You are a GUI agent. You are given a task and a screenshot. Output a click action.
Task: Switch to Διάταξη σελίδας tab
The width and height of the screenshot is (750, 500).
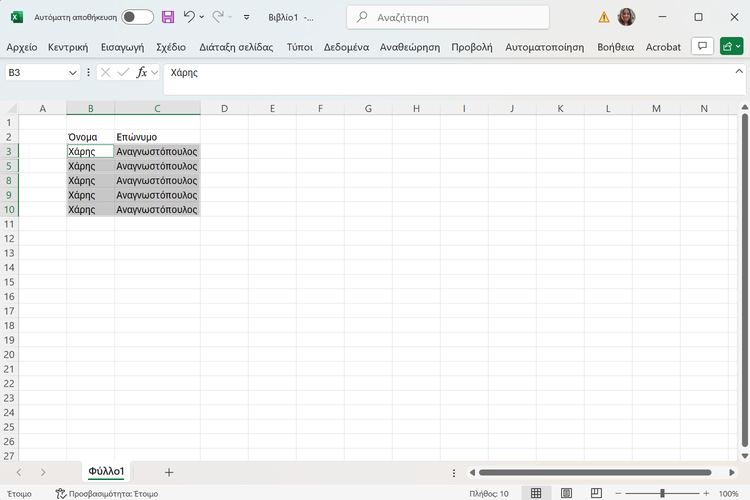pos(236,47)
